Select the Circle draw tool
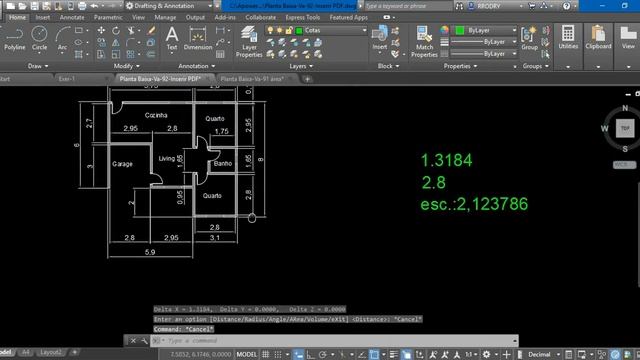Viewport: 640px width, 360px height. coord(40,38)
